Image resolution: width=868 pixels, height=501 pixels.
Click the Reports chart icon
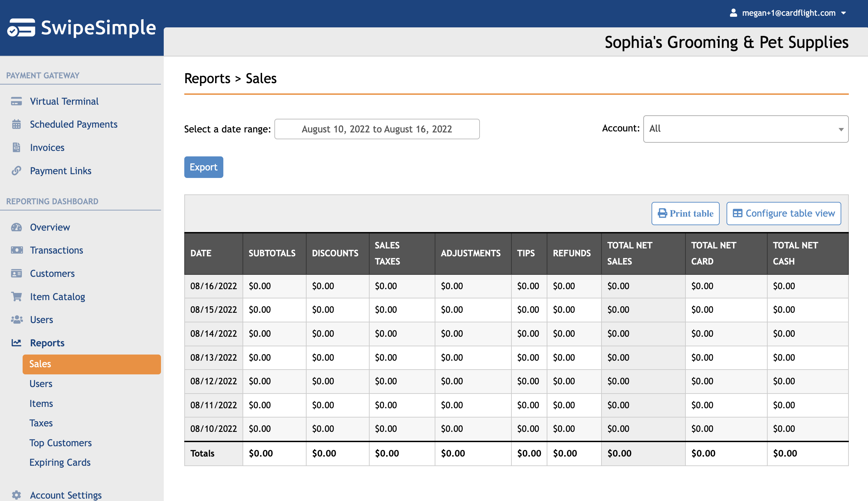(x=16, y=343)
